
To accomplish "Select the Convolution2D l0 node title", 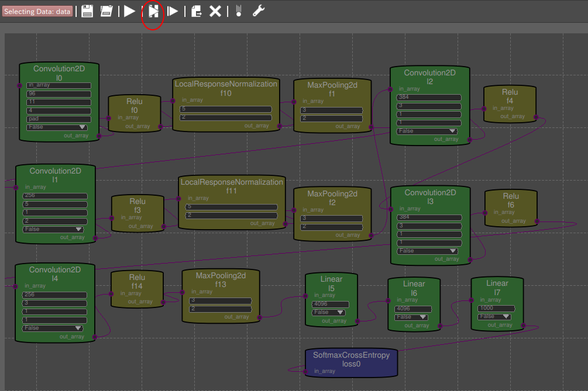I will click(x=59, y=73).
